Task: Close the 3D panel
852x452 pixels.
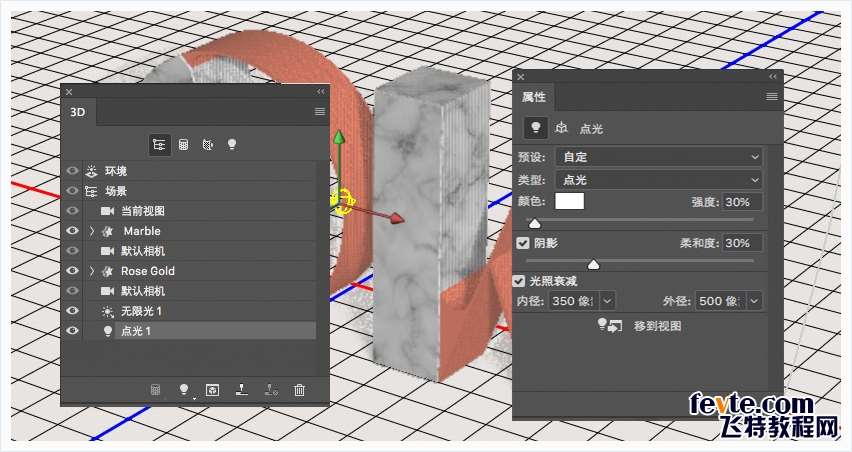Action: click(69, 92)
